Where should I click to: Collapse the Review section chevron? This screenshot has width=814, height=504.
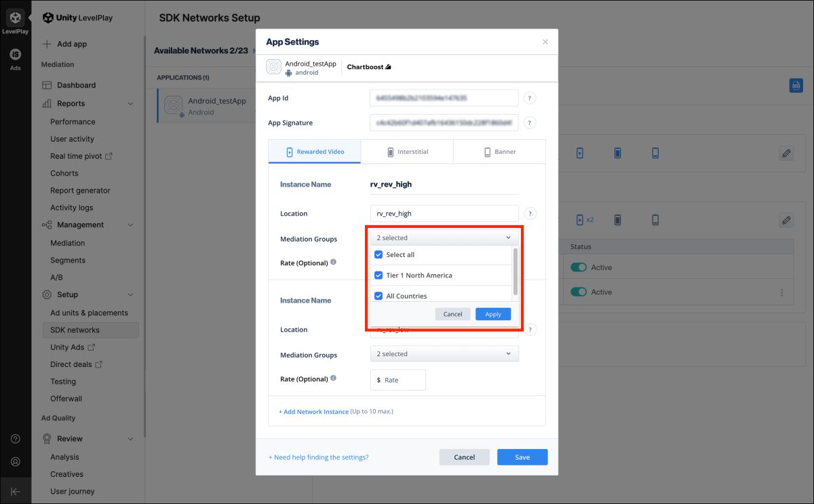pyautogui.click(x=131, y=439)
